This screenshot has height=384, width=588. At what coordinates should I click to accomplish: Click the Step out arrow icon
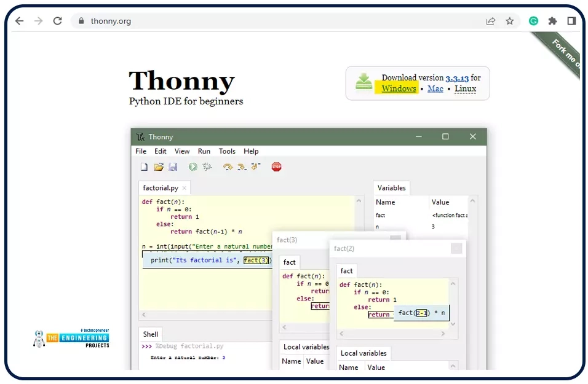coord(256,167)
